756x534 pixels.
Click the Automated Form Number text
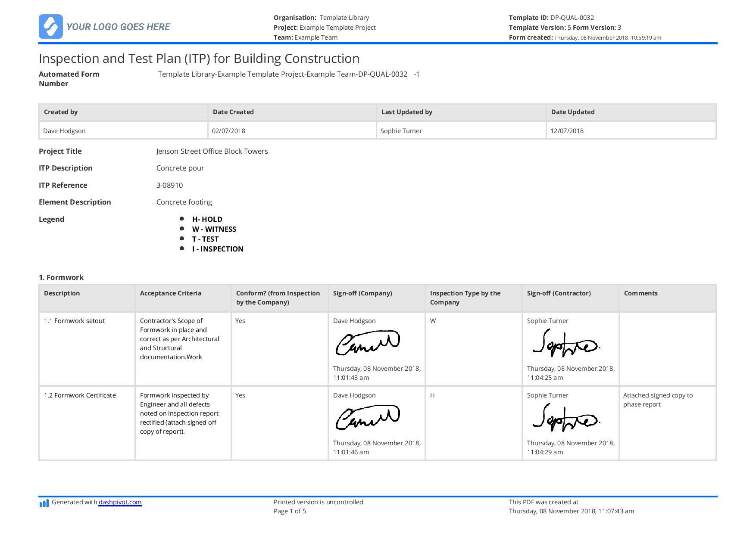pos(69,78)
